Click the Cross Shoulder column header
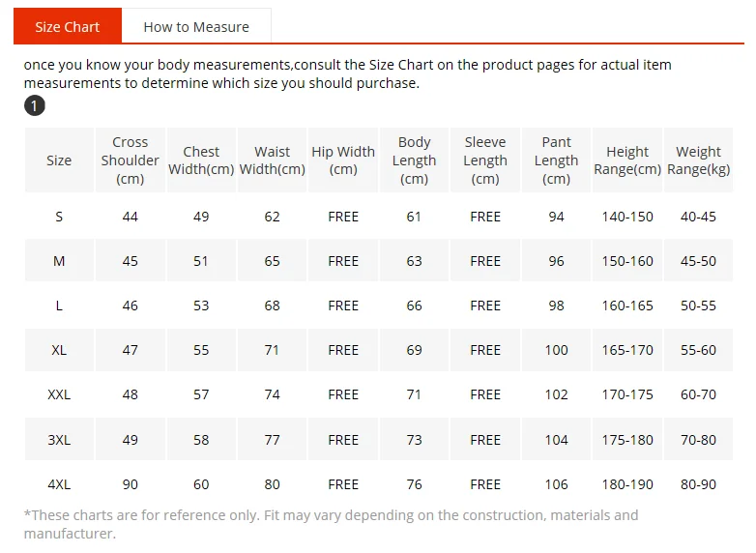 pyautogui.click(x=131, y=160)
